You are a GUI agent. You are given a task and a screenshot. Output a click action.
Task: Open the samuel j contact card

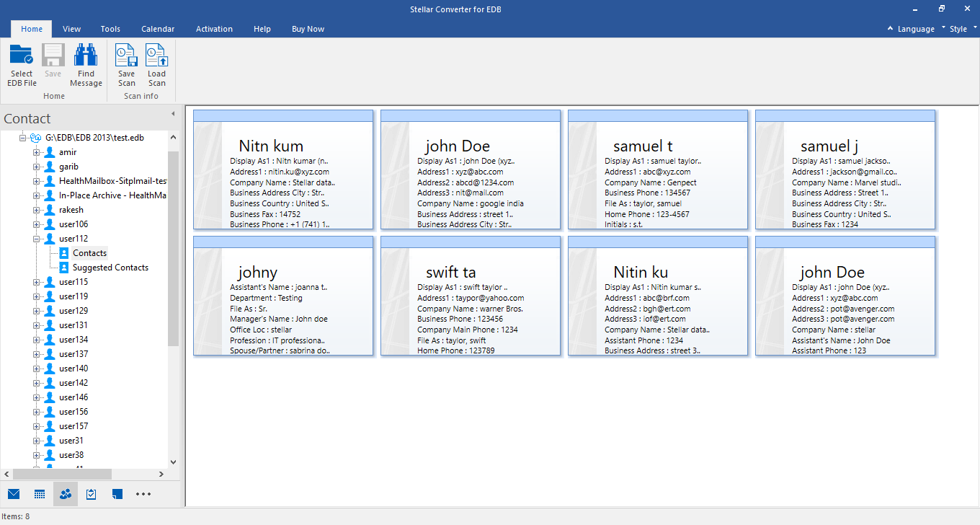[845, 169]
